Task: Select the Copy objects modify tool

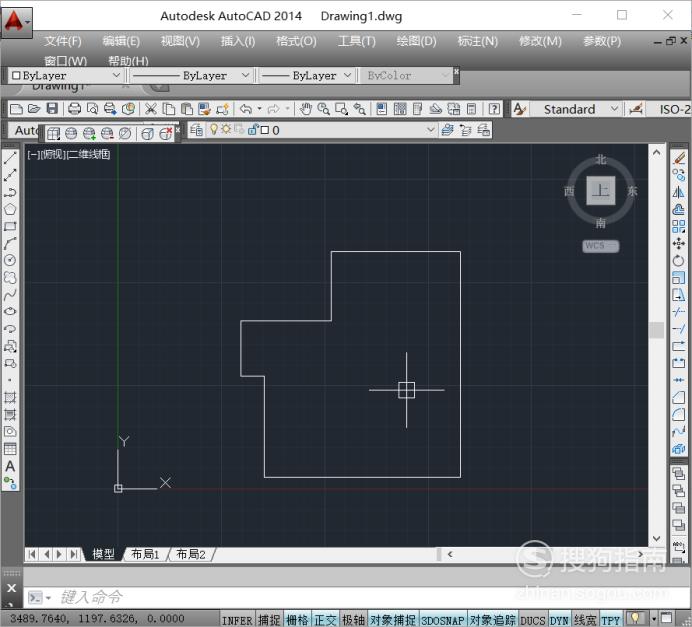Action: pyautogui.click(x=679, y=175)
